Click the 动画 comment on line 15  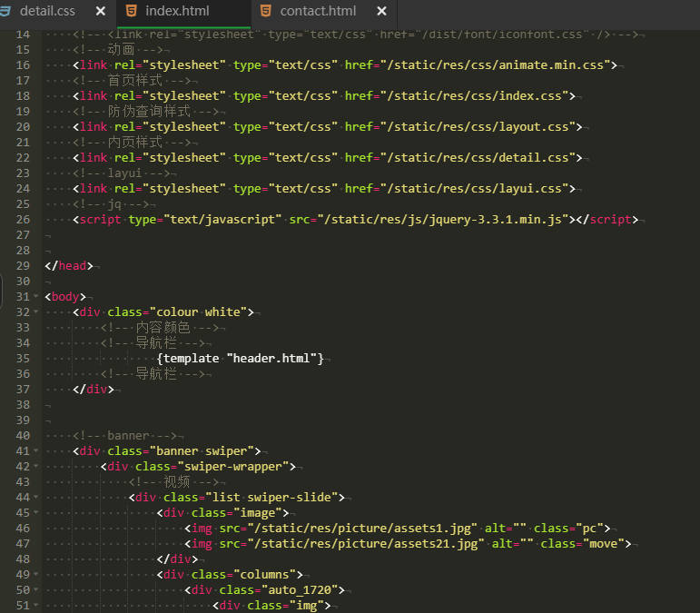click(117, 50)
